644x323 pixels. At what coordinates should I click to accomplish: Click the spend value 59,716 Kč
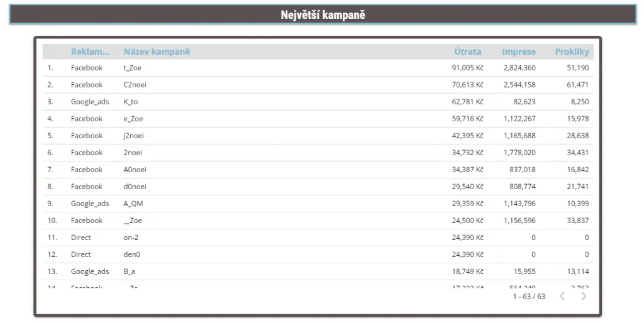tap(467, 119)
